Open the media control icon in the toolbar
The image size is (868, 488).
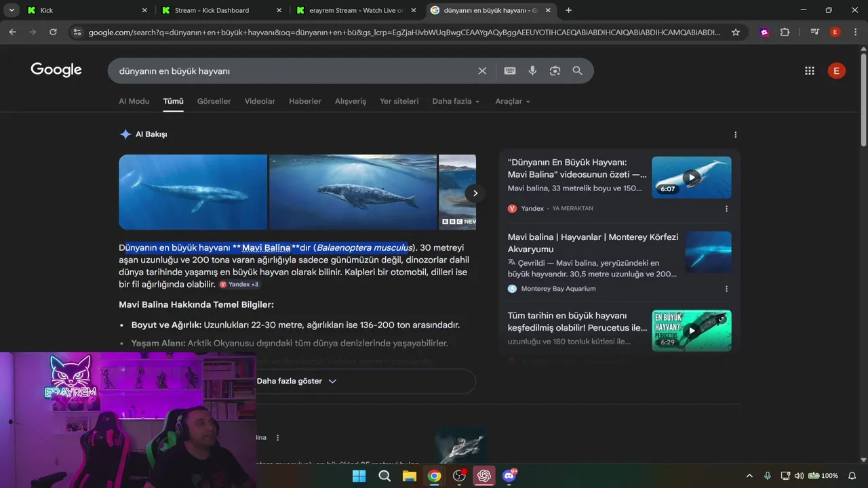(815, 32)
